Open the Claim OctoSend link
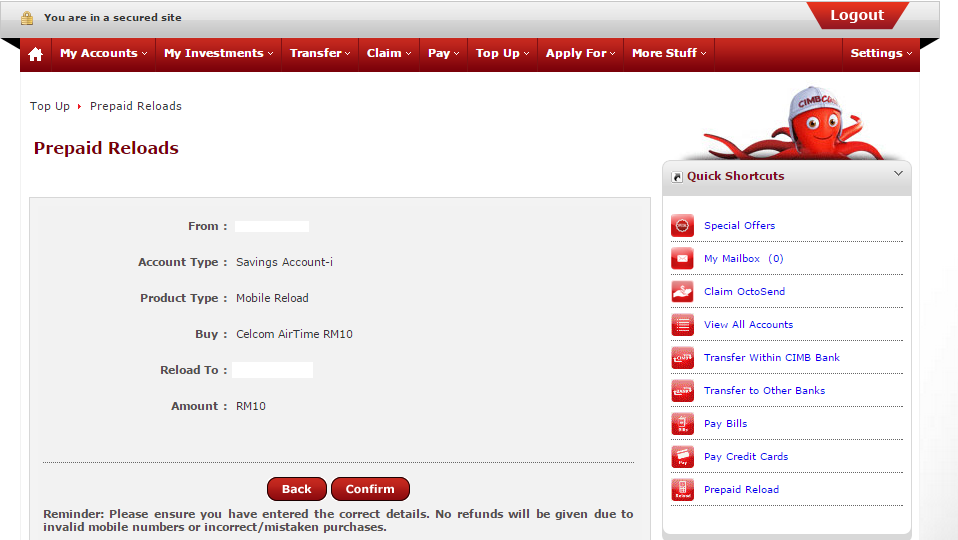The image size is (958, 540). (x=744, y=291)
